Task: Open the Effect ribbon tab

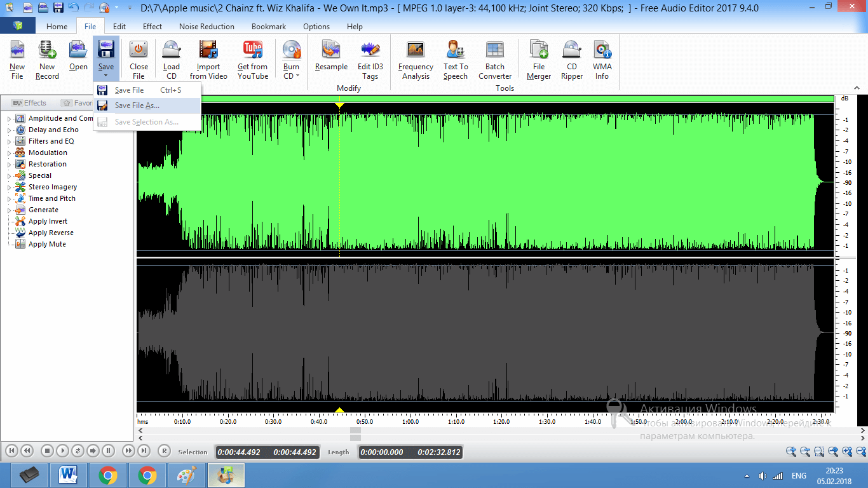Action: coord(153,27)
